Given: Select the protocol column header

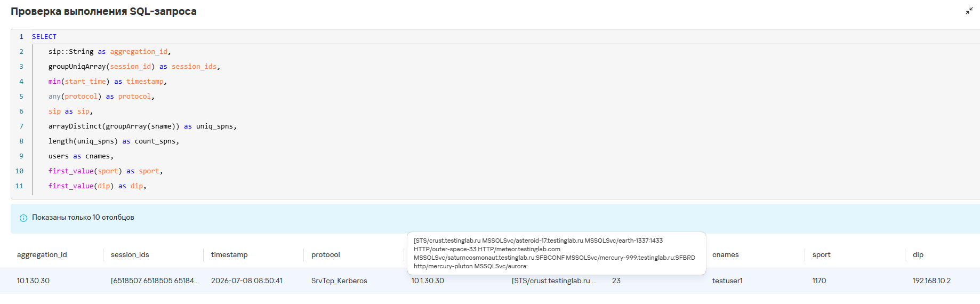Looking at the screenshot, I should point(326,255).
